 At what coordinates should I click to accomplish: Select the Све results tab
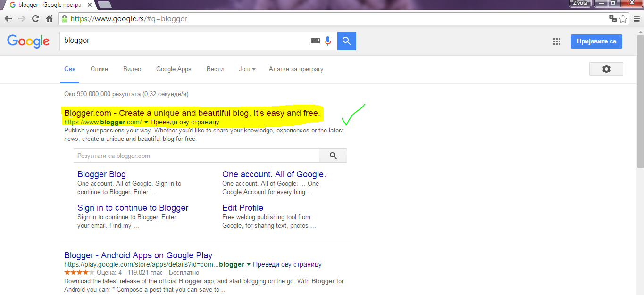70,69
